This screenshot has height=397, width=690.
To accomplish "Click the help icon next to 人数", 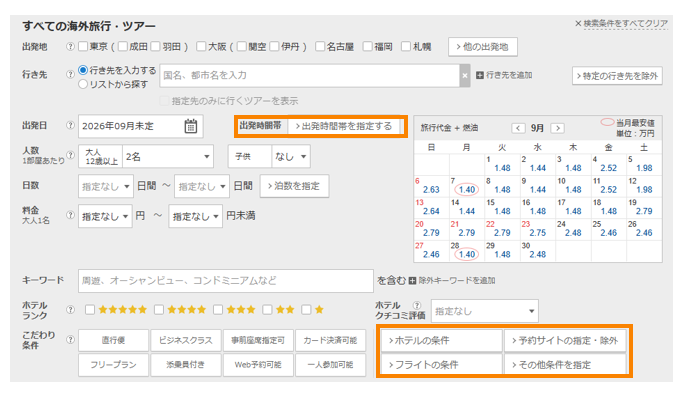I will click(70, 155).
